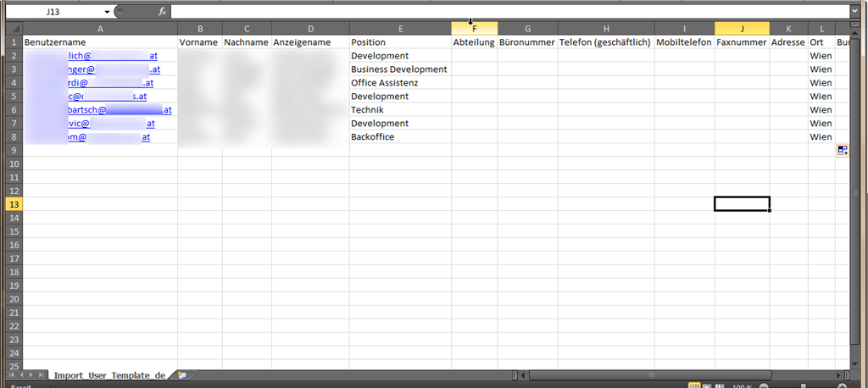The width and height of the screenshot is (868, 388).
Task: Expand the formula bar with right-edge arrow
Action: (x=855, y=11)
